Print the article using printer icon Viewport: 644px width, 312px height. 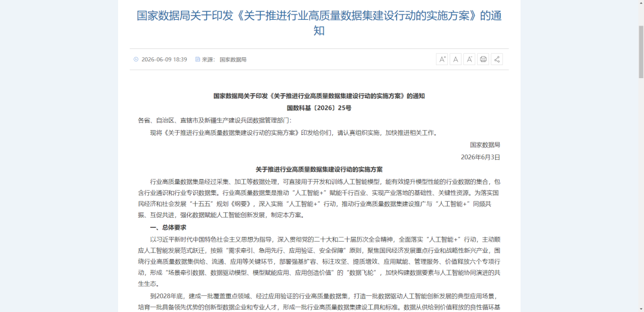click(x=483, y=59)
